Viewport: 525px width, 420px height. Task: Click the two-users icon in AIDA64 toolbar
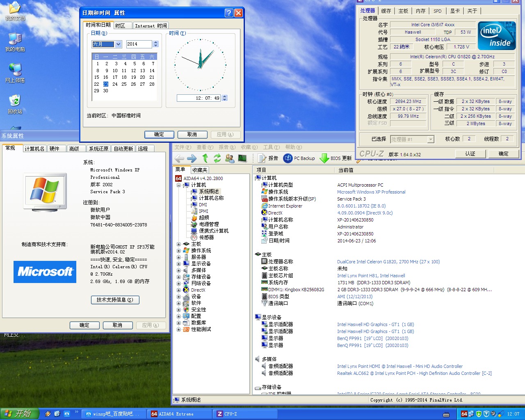tap(230, 158)
